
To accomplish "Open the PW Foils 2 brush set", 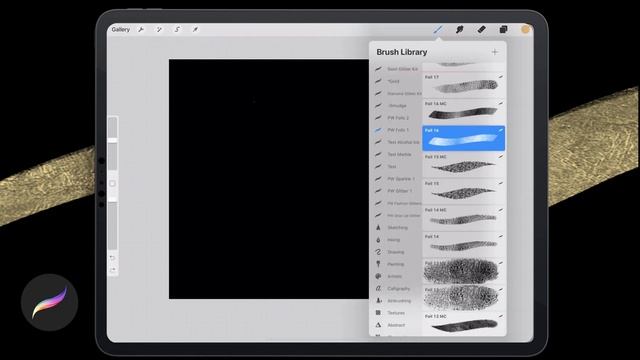I will point(397,118).
